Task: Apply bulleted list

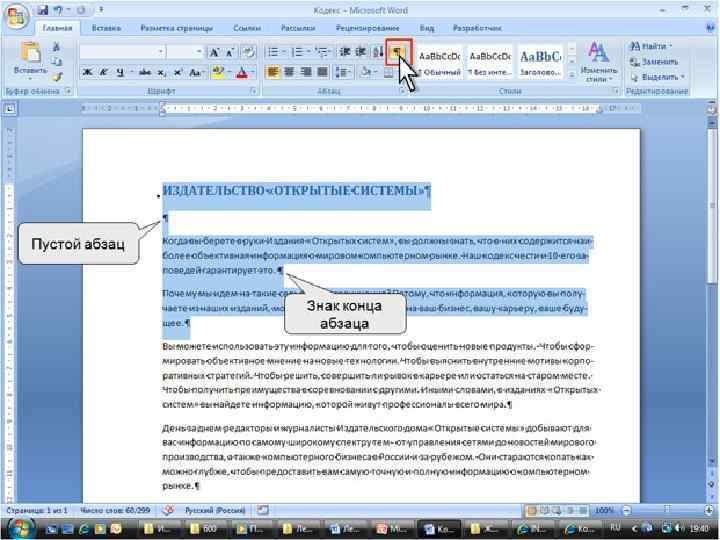Action: [273, 52]
